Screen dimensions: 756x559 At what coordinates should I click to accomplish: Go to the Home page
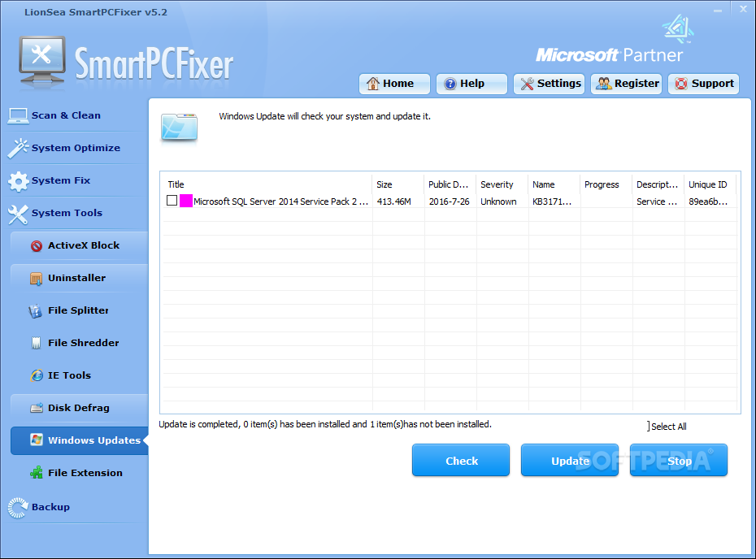pyautogui.click(x=394, y=84)
